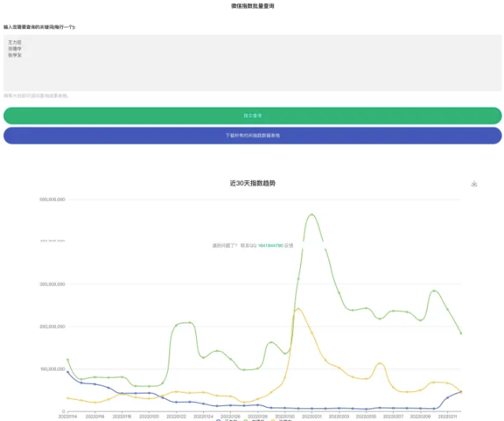Click the x-axis date label 20220122
Viewport: 504px width, 421px height.
coord(176,416)
